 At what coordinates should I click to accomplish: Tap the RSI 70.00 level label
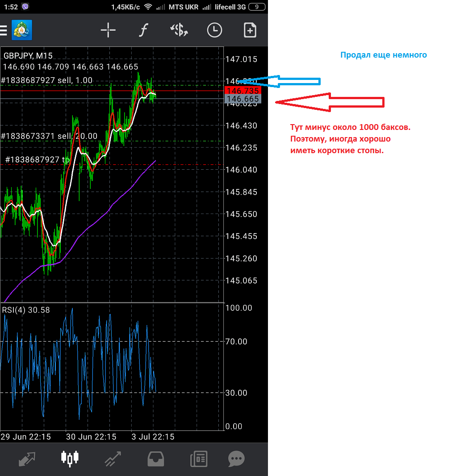(236, 342)
